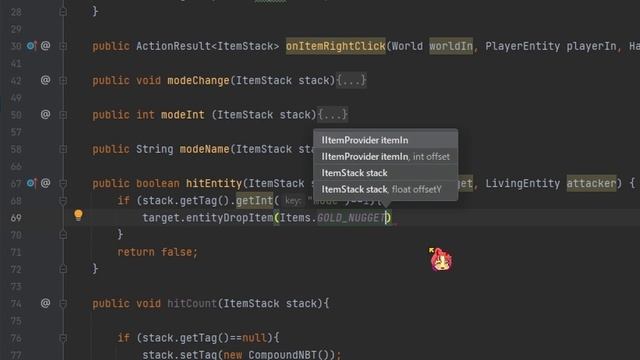
Task: Click the closing fold marker on line 70
Action: (63, 235)
